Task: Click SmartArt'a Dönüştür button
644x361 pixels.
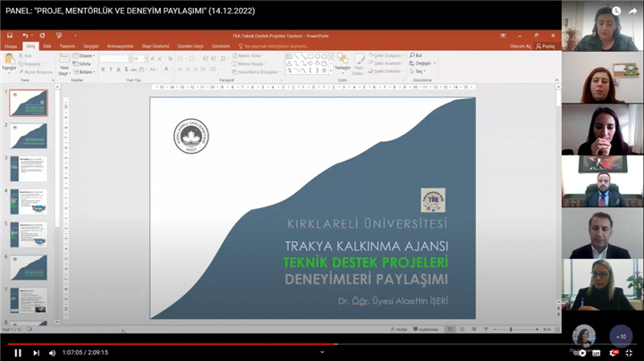Action: [255, 72]
